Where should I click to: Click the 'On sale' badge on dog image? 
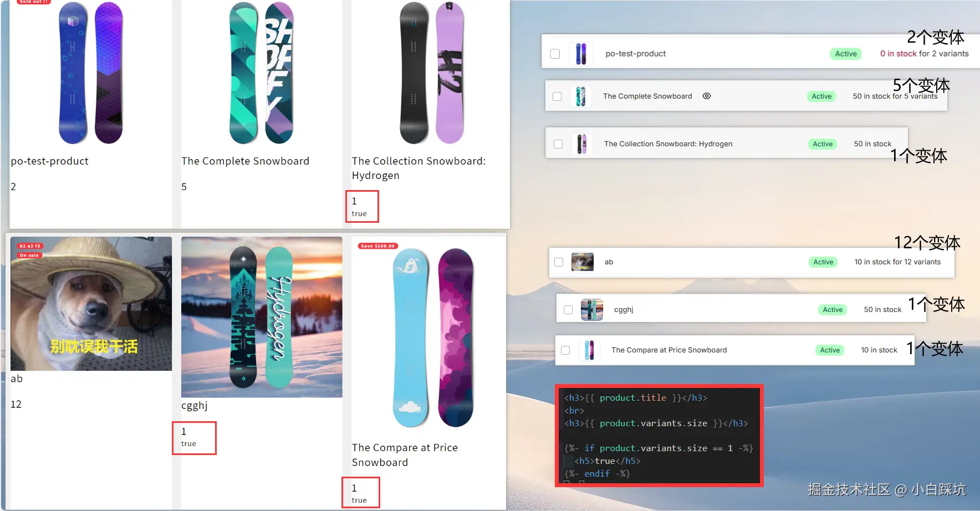click(30, 256)
